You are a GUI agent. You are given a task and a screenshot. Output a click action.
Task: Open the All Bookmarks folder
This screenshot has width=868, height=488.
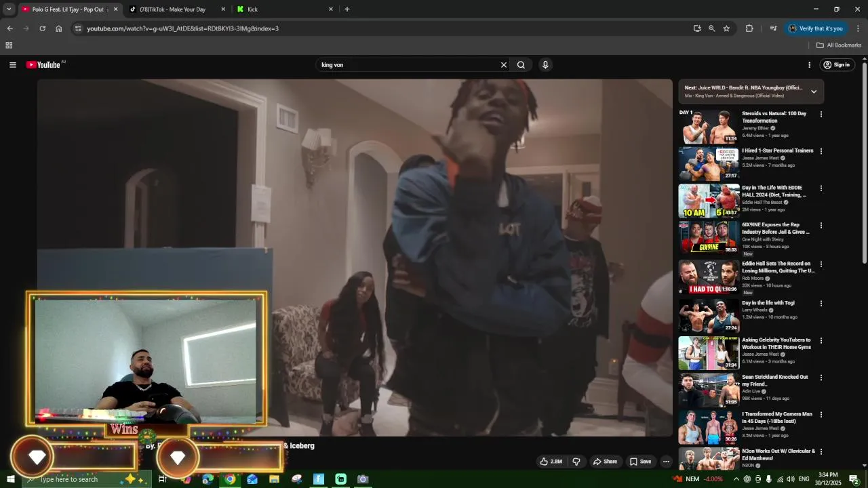tap(839, 45)
